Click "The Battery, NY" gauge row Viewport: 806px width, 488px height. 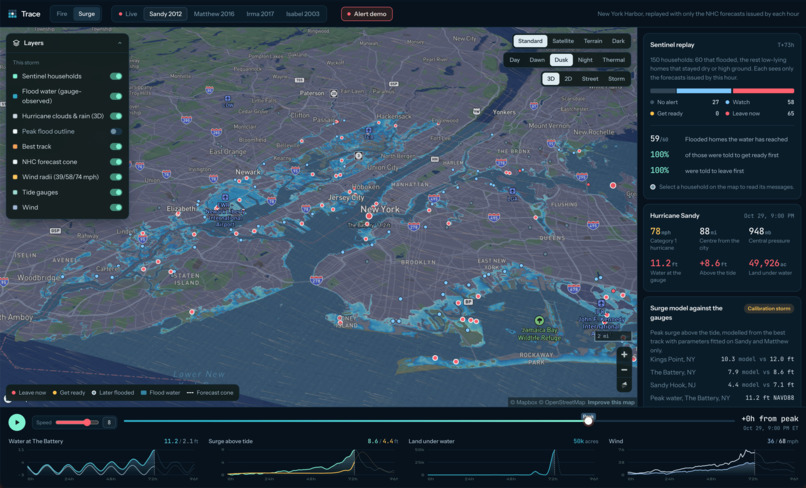(722, 372)
